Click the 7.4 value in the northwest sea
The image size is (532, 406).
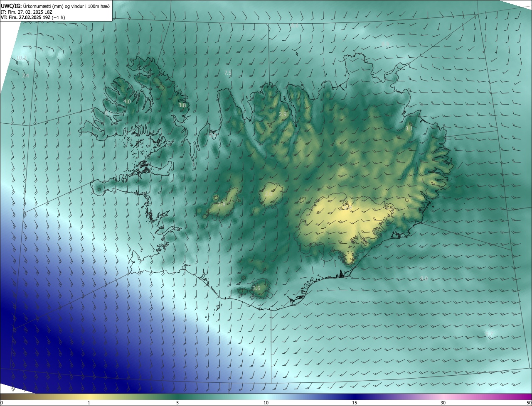click(26, 76)
